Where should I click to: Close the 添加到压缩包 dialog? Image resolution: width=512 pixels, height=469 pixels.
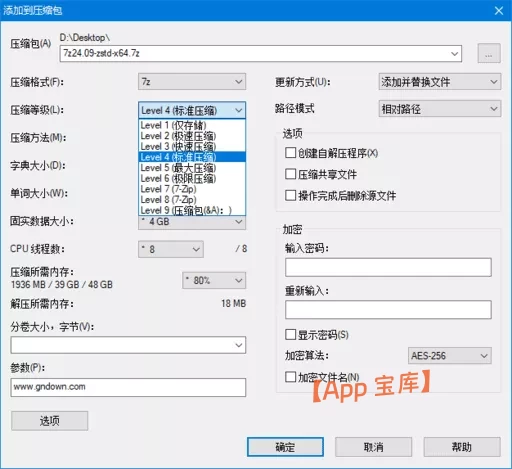[x=499, y=11]
